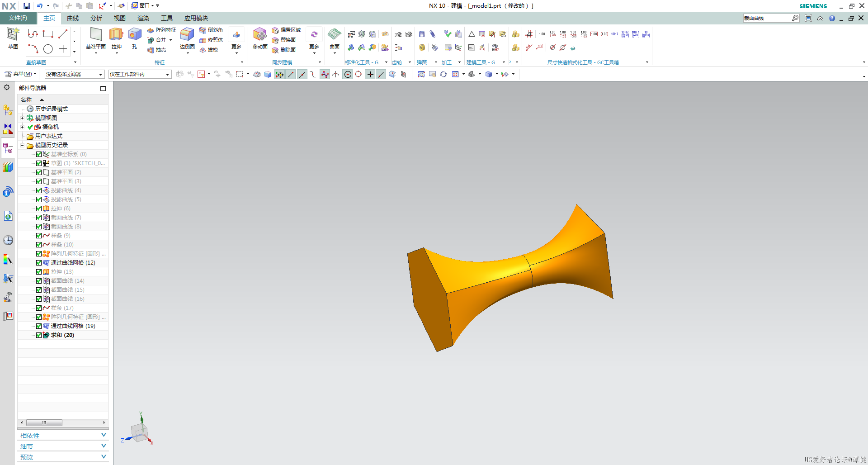Click the Move Face (移动面) icon

(260, 34)
